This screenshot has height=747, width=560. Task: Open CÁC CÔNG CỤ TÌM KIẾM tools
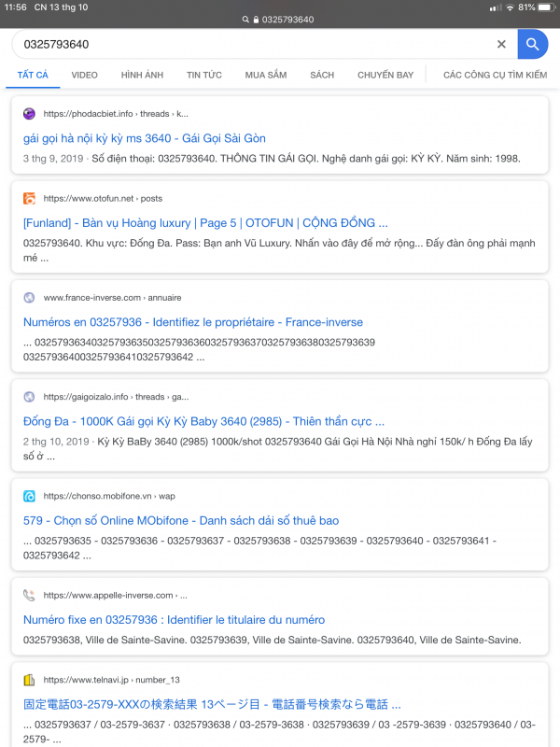[x=495, y=75]
